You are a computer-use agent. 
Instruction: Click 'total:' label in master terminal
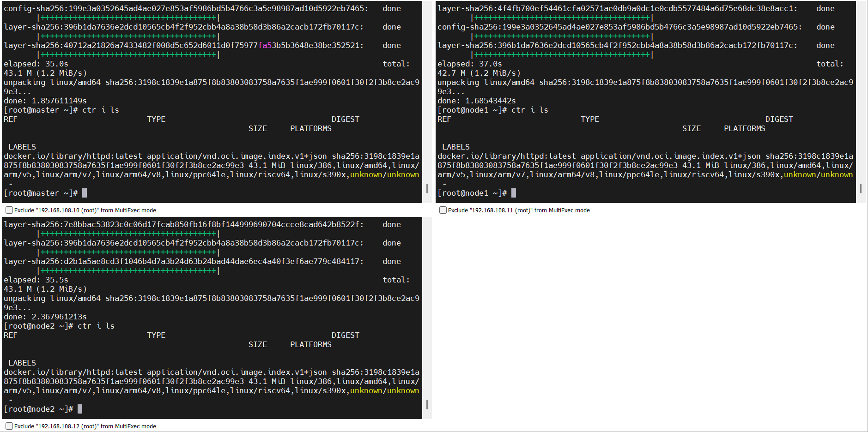[396, 64]
